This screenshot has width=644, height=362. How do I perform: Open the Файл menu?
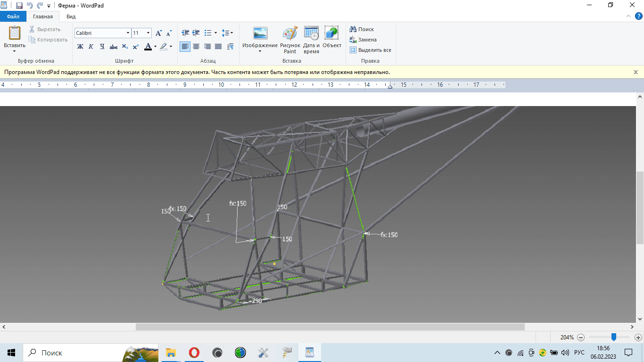point(13,16)
